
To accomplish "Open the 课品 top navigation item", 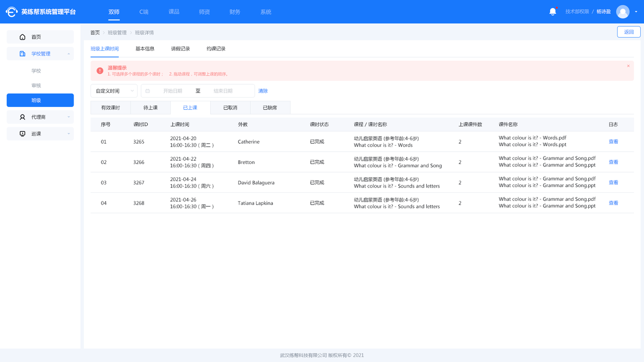I will pyautogui.click(x=174, y=12).
